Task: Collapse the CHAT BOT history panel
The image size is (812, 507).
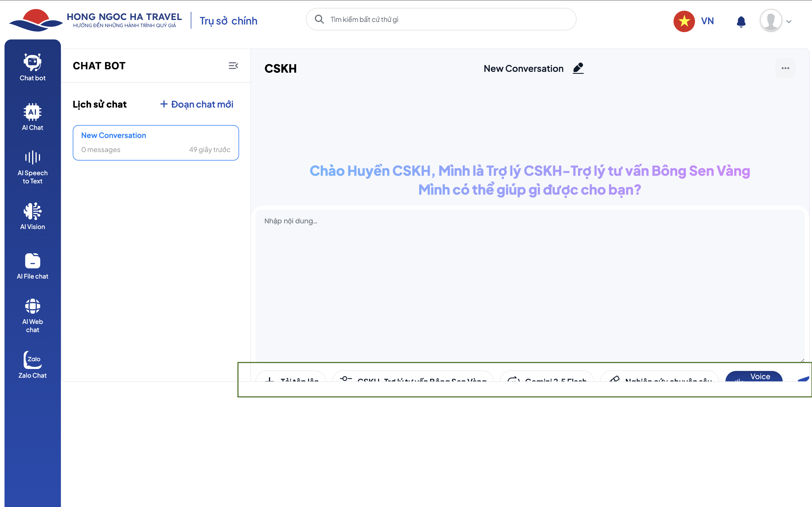Action: (233, 66)
